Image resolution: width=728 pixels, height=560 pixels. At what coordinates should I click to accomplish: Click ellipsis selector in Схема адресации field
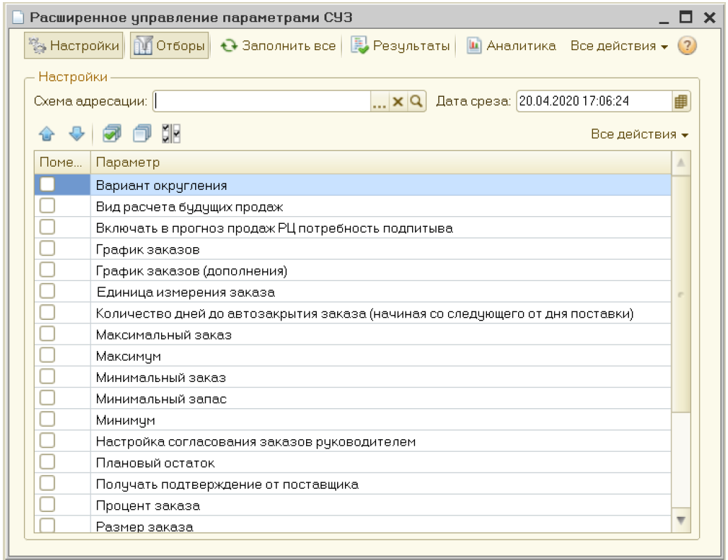tap(380, 102)
